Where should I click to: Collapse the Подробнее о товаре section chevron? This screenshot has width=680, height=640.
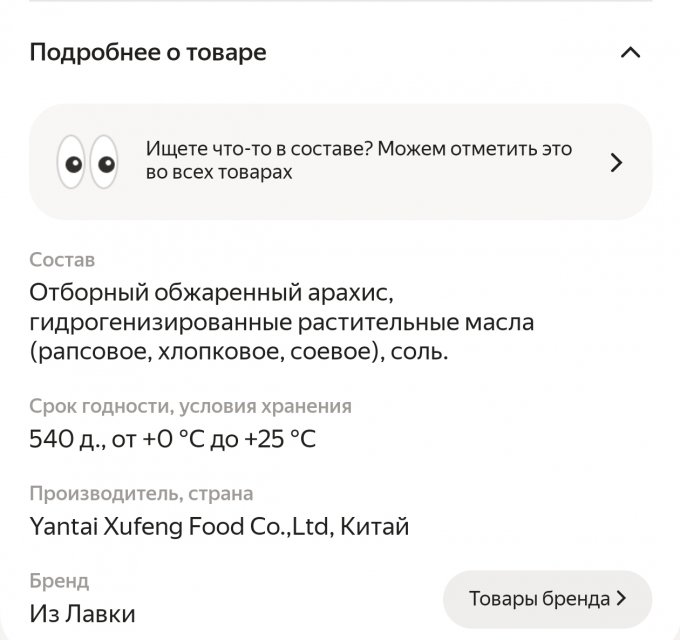click(631, 53)
